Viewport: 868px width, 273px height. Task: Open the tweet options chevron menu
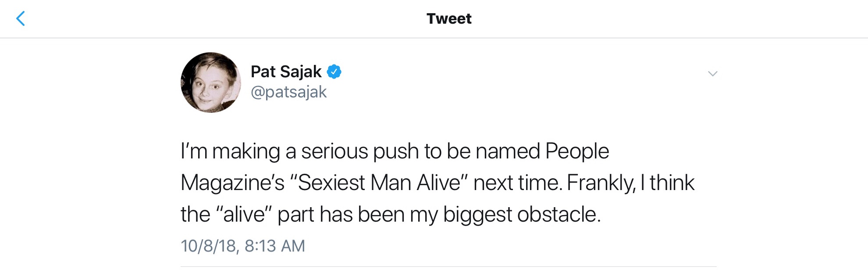712,74
